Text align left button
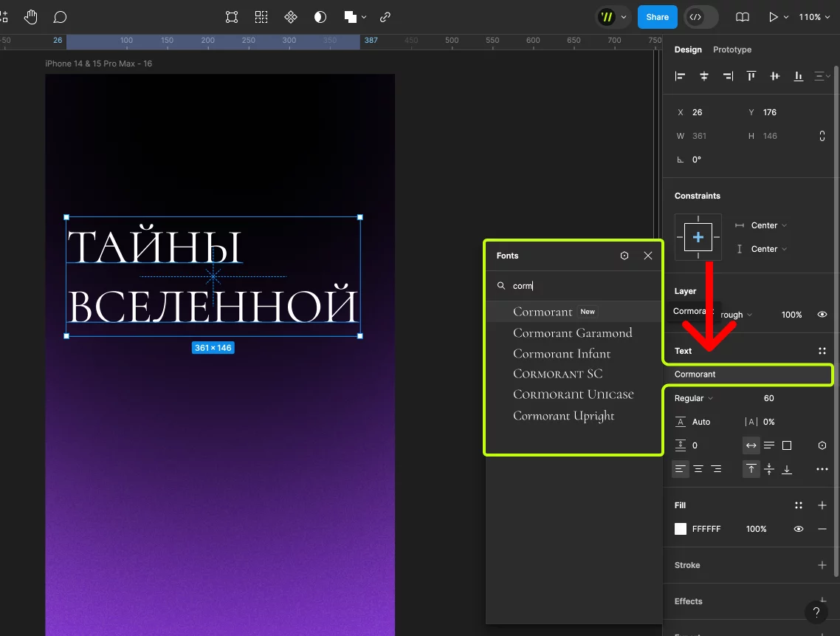The image size is (840, 636). coord(680,469)
